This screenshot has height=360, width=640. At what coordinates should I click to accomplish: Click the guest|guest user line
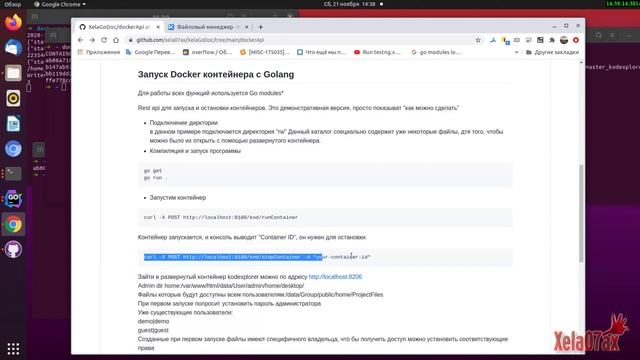tap(153, 330)
